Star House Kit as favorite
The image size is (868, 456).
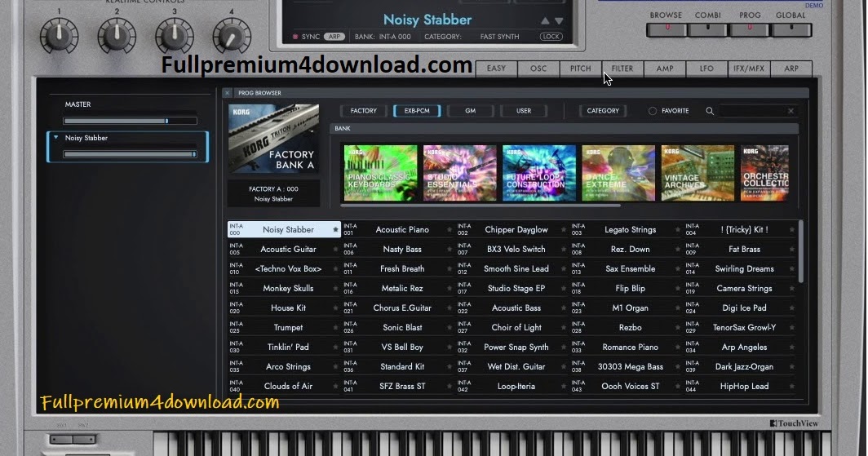click(x=335, y=308)
